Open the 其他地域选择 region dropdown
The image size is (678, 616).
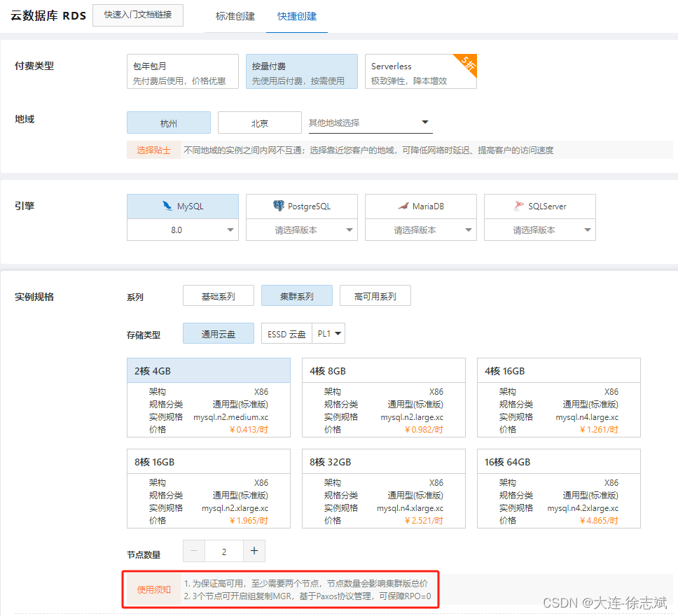click(370, 122)
